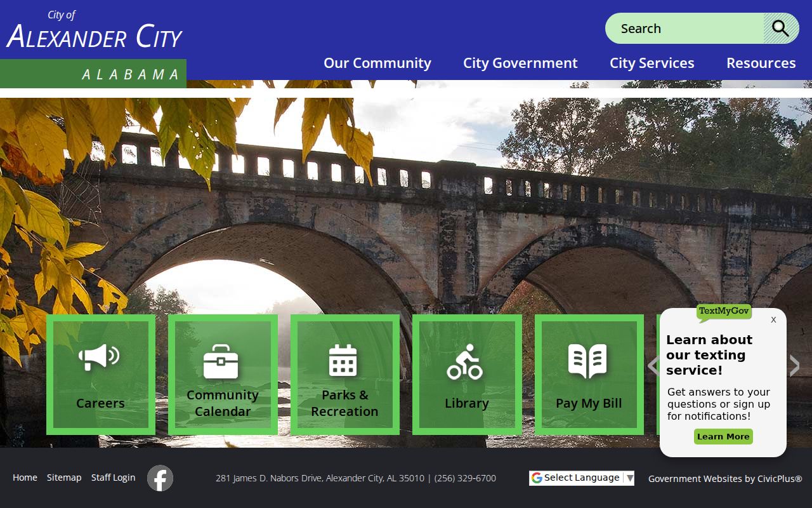Click the previous arrow on quick-links carousel
812x508 pixels.
653,366
